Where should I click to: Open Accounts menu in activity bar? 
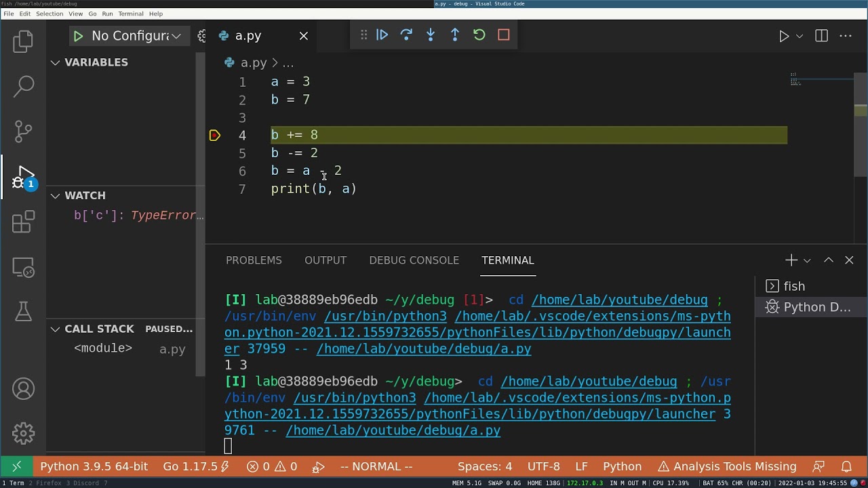pos(23,389)
